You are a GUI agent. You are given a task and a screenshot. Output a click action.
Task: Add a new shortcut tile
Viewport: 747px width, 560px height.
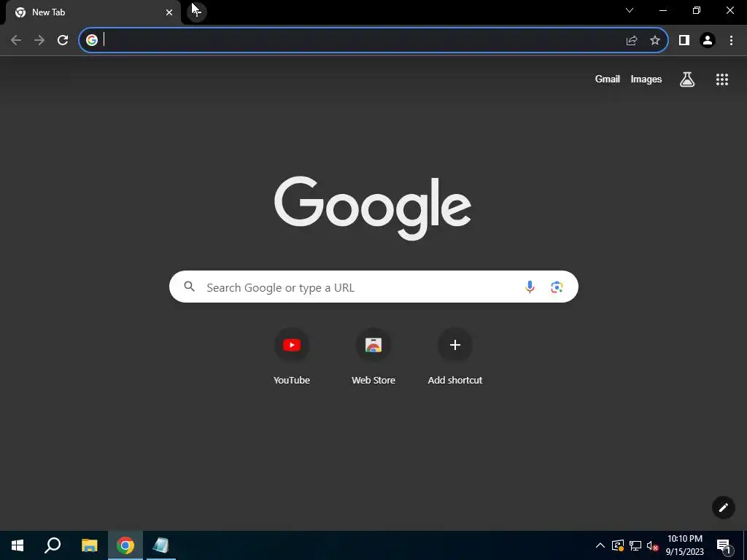tap(455, 356)
